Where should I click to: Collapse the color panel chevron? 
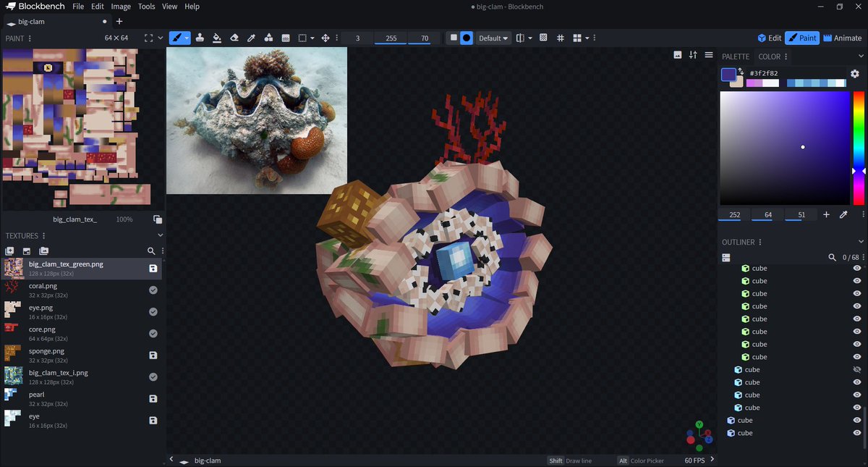pyautogui.click(x=861, y=56)
